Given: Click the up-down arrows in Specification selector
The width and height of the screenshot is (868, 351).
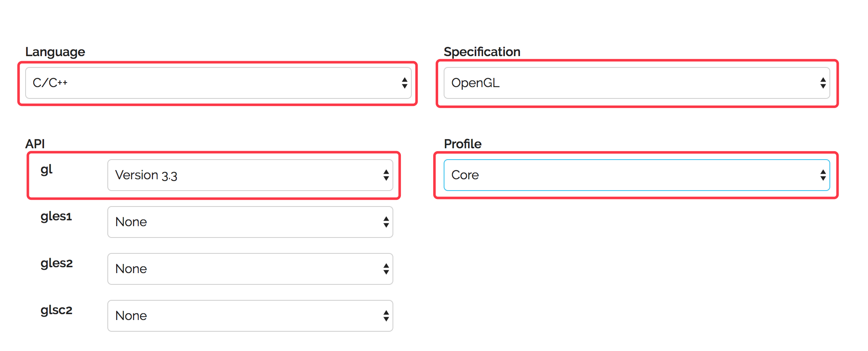Looking at the screenshot, I should [823, 83].
